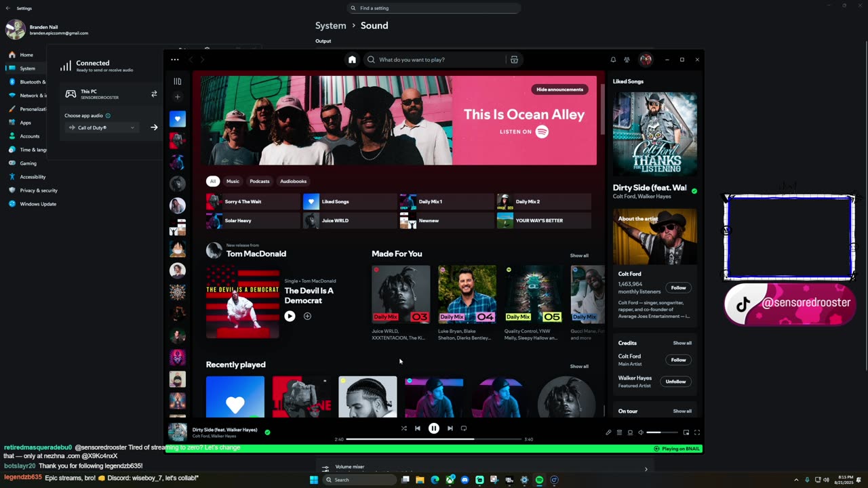Open YOUR WAY'S BETTER tile
The height and width of the screenshot is (488, 868).
pyautogui.click(x=544, y=220)
